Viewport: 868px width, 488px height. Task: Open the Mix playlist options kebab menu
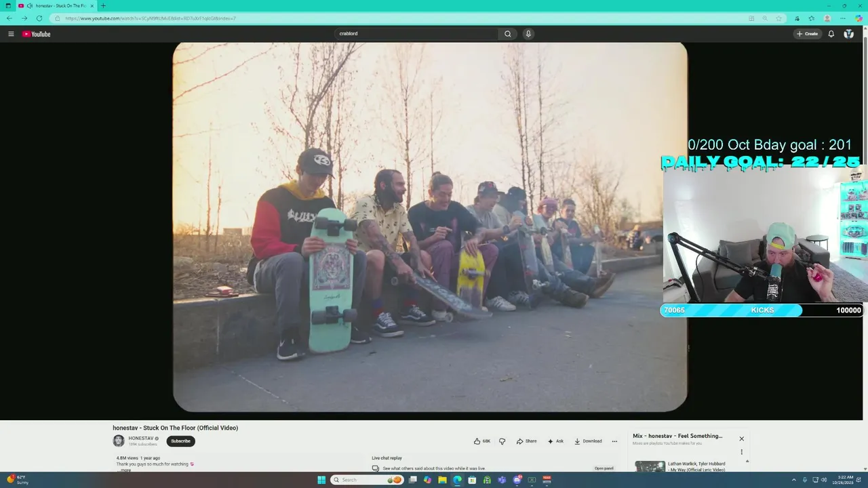(741, 452)
